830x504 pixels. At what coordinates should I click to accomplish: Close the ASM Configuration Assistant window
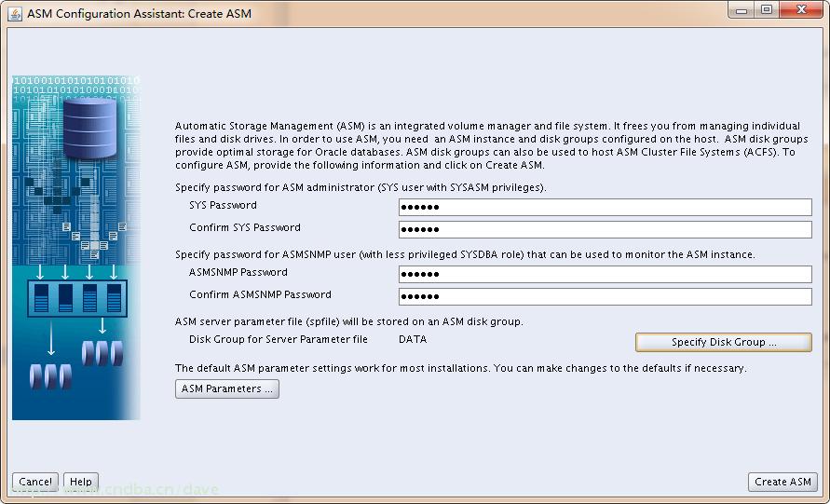tap(801, 10)
